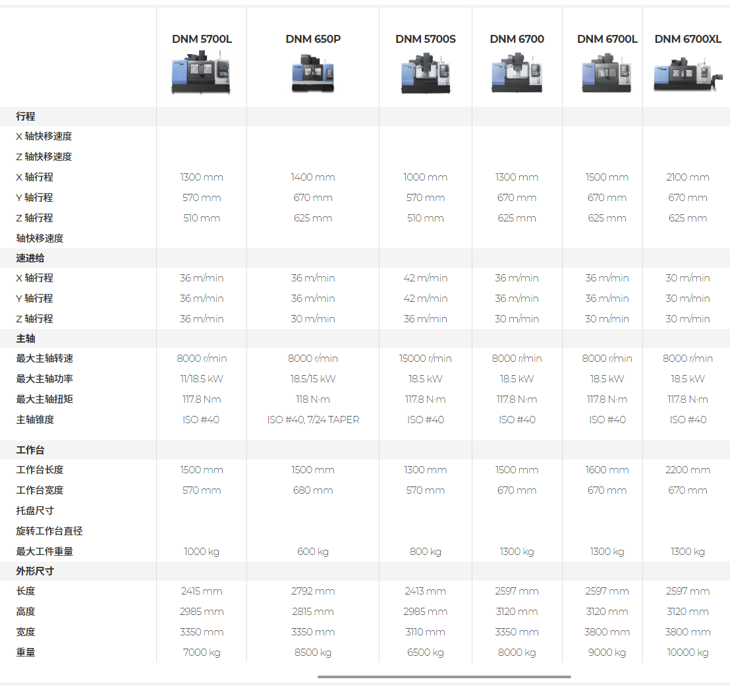Open the DNM 5700L product title
This screenshot has width=730, height=700.
(202, 39)
